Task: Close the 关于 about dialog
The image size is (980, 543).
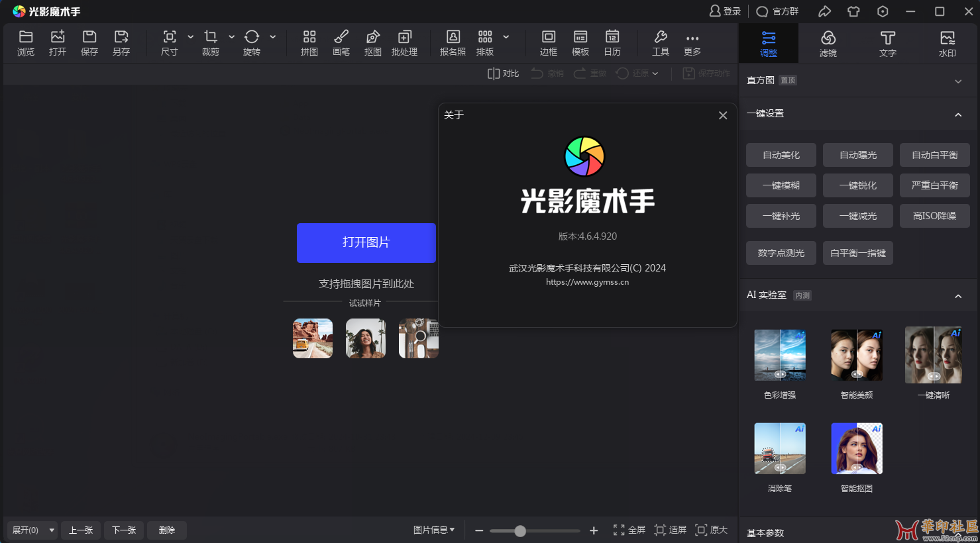Action: coord(723,115)
